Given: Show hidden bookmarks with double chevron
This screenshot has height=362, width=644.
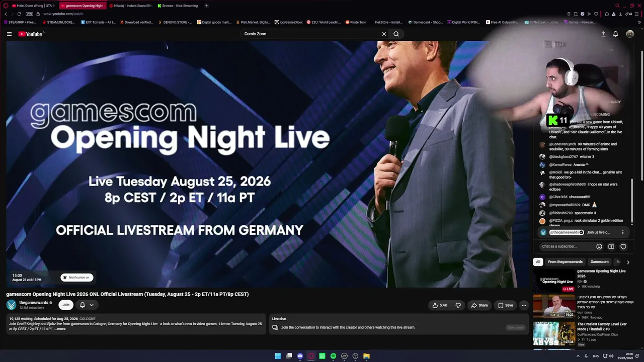Looking at the screenshot, I should point(639,22).
